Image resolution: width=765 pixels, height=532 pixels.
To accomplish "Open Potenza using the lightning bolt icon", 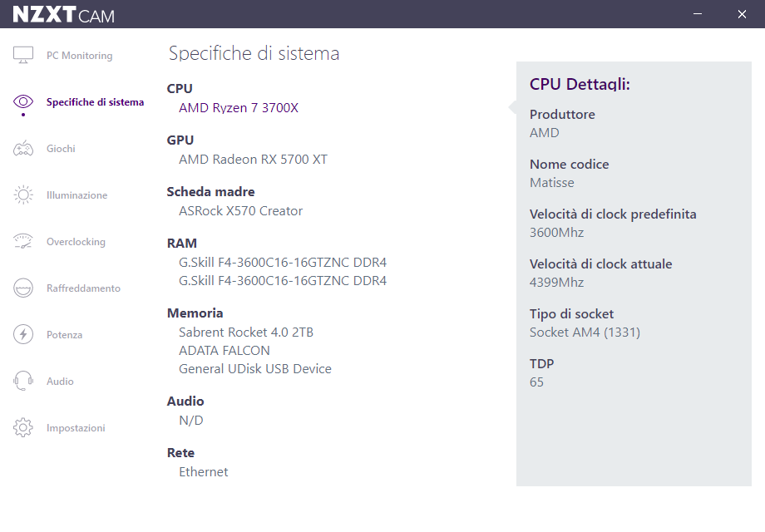I will [x=23, y=335].
